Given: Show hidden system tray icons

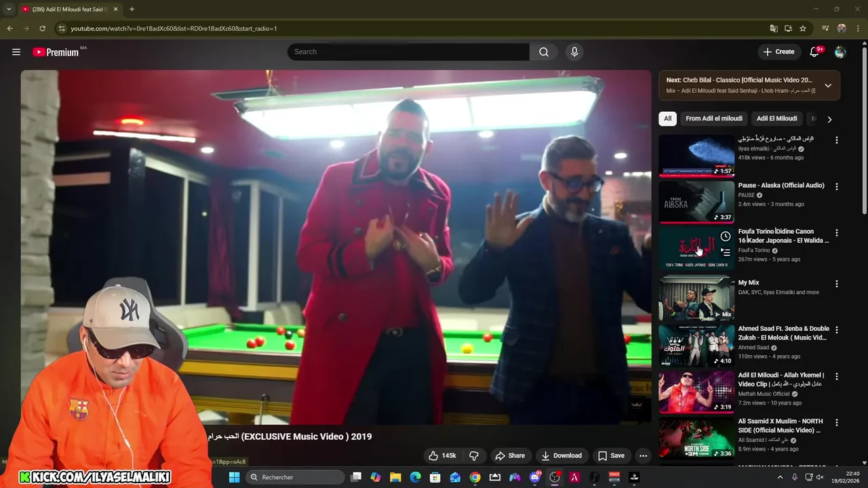Looking at the screenshot, I should tap(780, 477).
